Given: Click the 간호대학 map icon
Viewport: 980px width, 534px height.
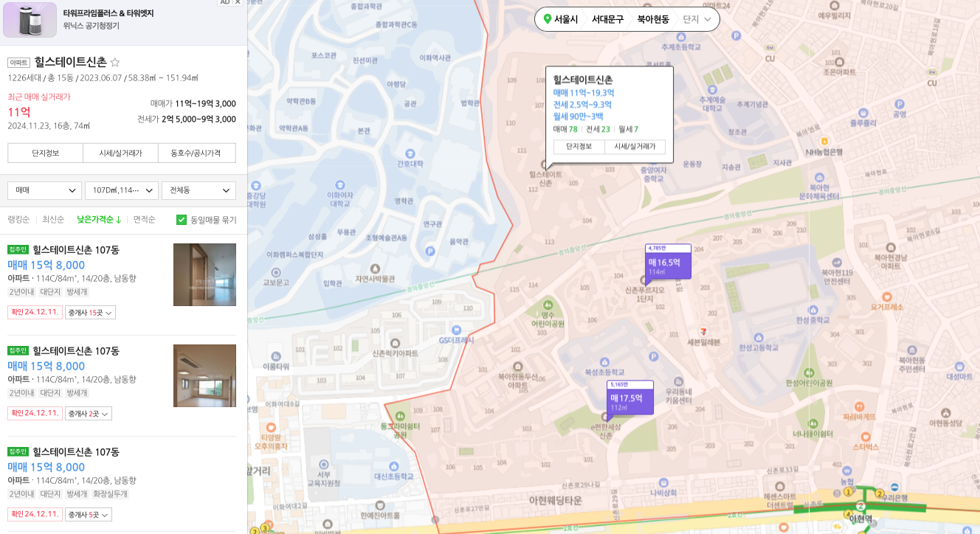Looking at the screenshot, I should (x=410, y=152).
